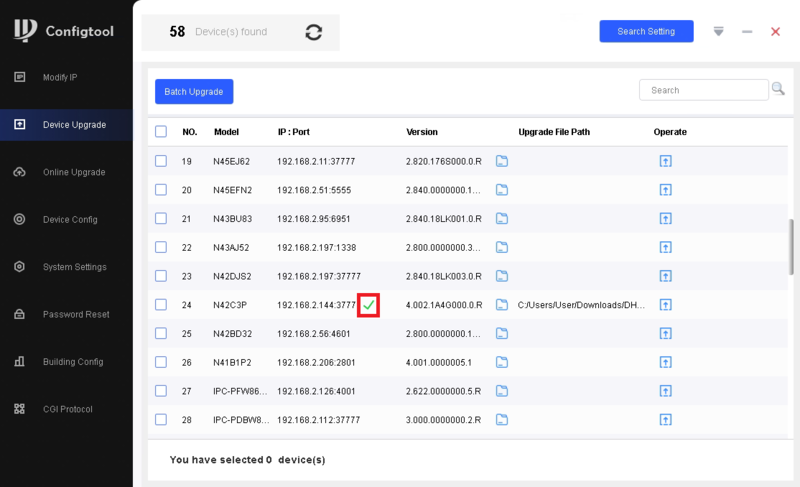Go to Password Reset page
This screenshot has width=800, height=487.
(76, 314)
